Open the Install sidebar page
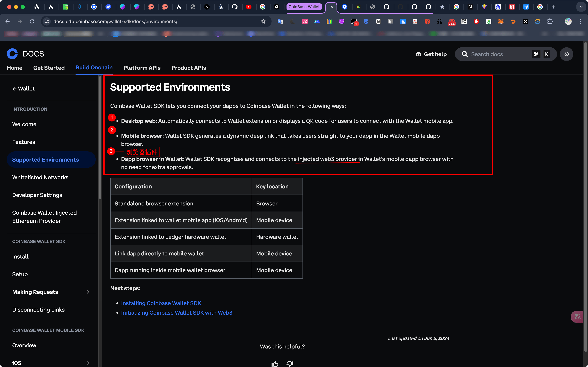Image resolution: width=588 pixels, height=367 pixels. [x=20, y=257]
